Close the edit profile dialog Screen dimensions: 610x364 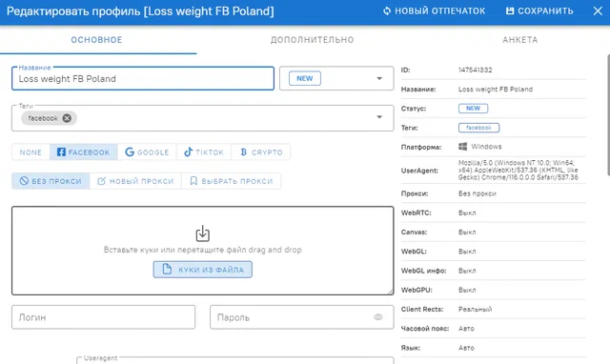598,10
